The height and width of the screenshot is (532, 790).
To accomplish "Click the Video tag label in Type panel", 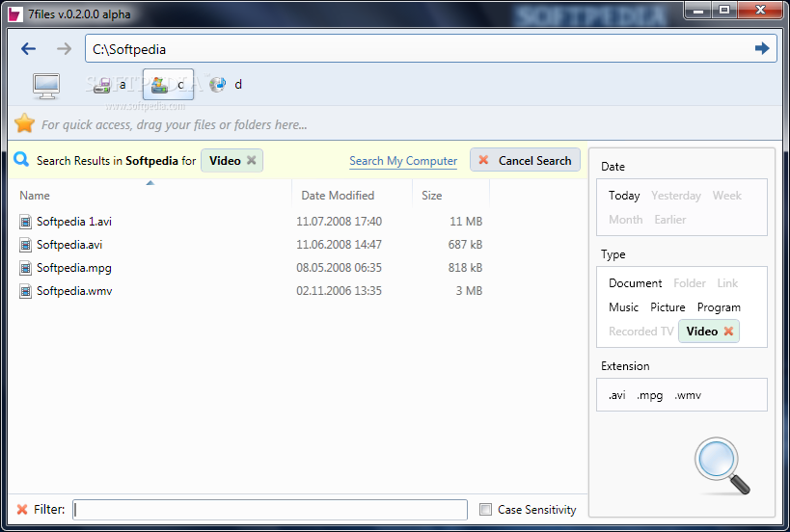I will [702, 332].
